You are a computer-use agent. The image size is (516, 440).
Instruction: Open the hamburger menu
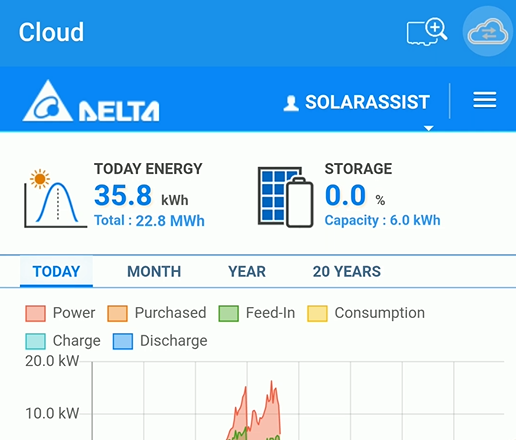coord(485,100)
